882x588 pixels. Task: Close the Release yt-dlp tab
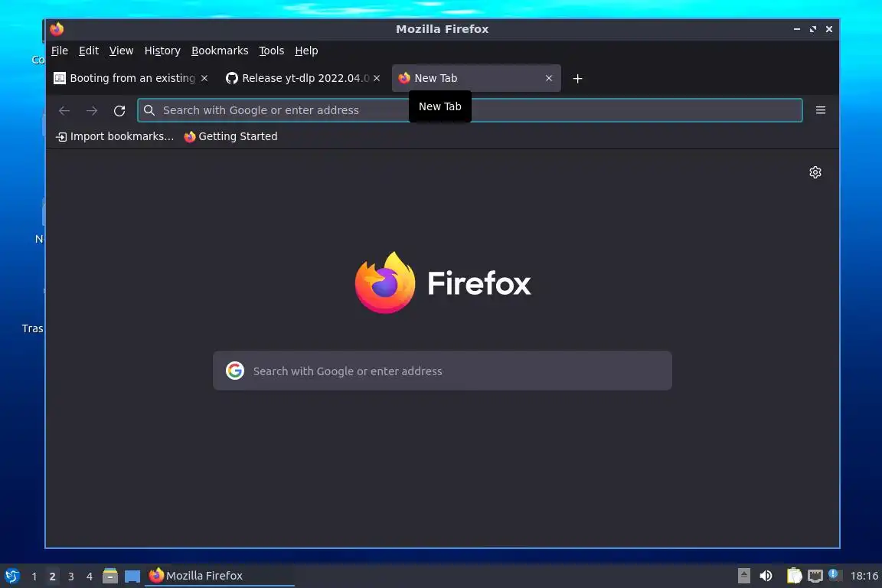(377, 78)
